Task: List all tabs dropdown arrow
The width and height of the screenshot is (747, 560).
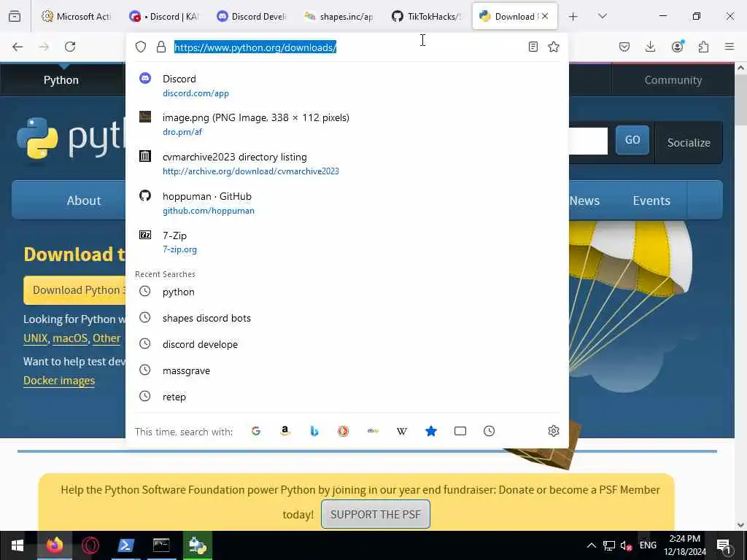Action: [603, 16]
